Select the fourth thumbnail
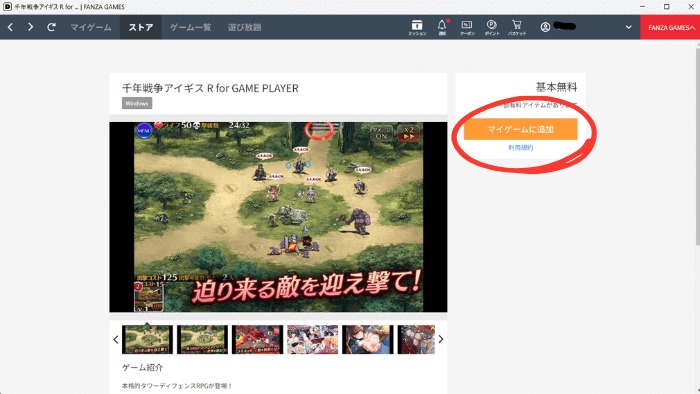The image size is (700, 394). (312, 340)
